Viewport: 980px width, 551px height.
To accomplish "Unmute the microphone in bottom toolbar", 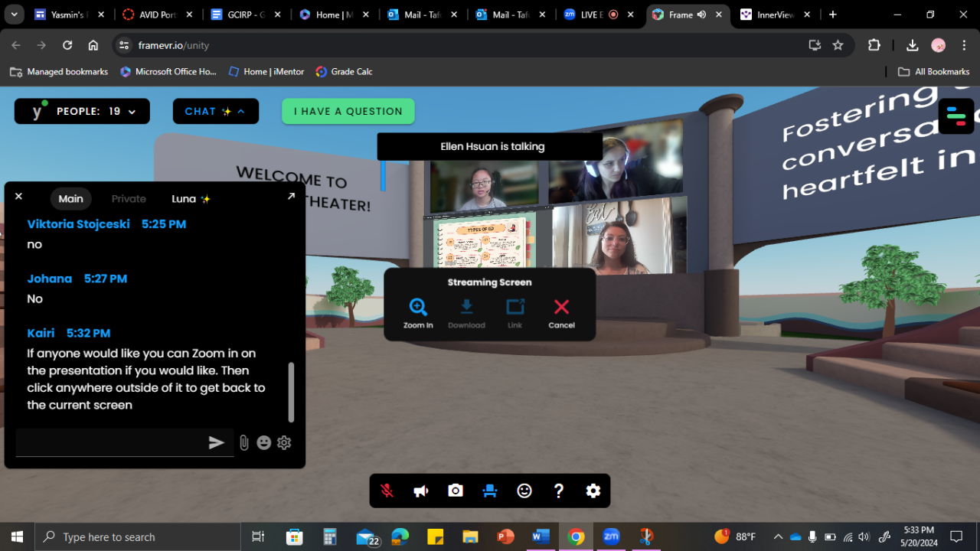I will tap(387, 491).
